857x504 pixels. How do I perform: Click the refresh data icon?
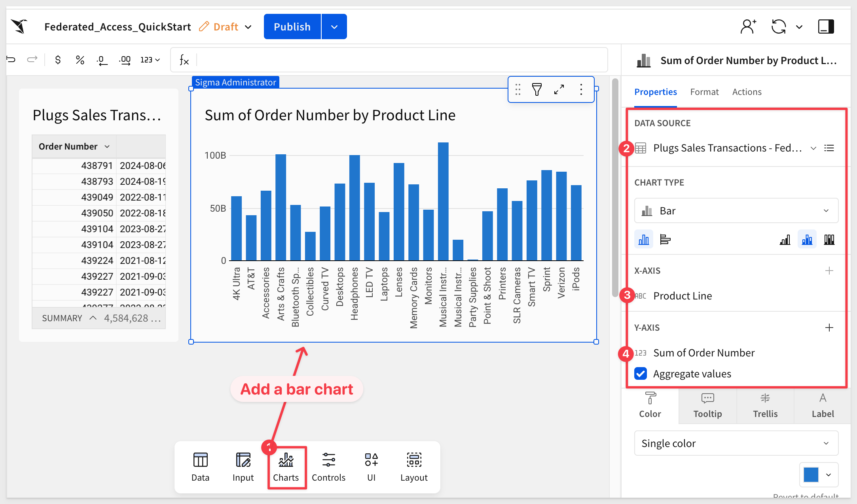tap(778, 27)
